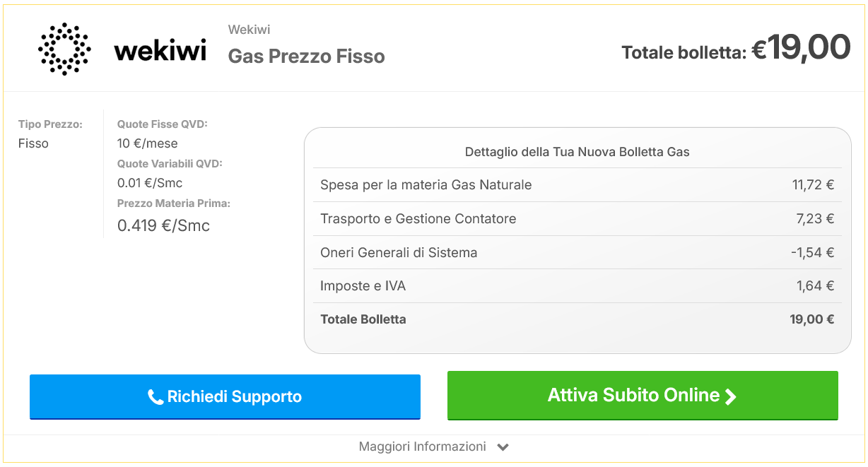Click the Wekiwi provider name label
The height and width of the screenshot is (467, 868).
tap(249, 30)
